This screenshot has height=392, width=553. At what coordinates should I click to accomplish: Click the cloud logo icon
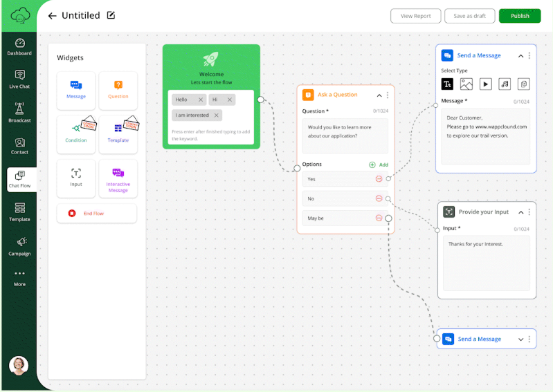(20, 16)
